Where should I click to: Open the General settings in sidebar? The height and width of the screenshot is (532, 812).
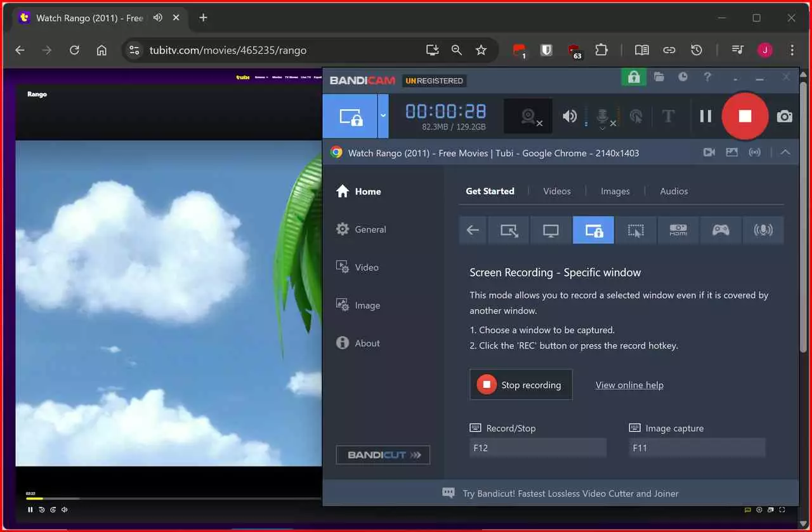(x=361, y=229)
